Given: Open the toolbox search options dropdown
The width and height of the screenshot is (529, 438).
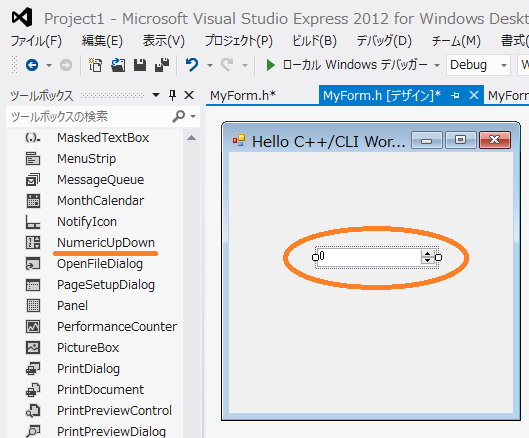Looking at the screenshot, I should point(193,116).
